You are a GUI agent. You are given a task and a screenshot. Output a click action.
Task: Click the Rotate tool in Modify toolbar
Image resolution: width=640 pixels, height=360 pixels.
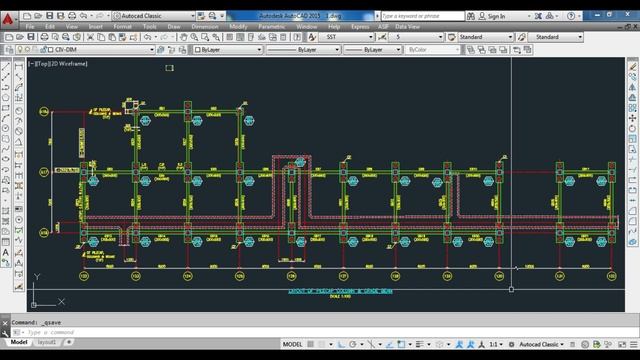pyautogui.click(x=632, y=129)
